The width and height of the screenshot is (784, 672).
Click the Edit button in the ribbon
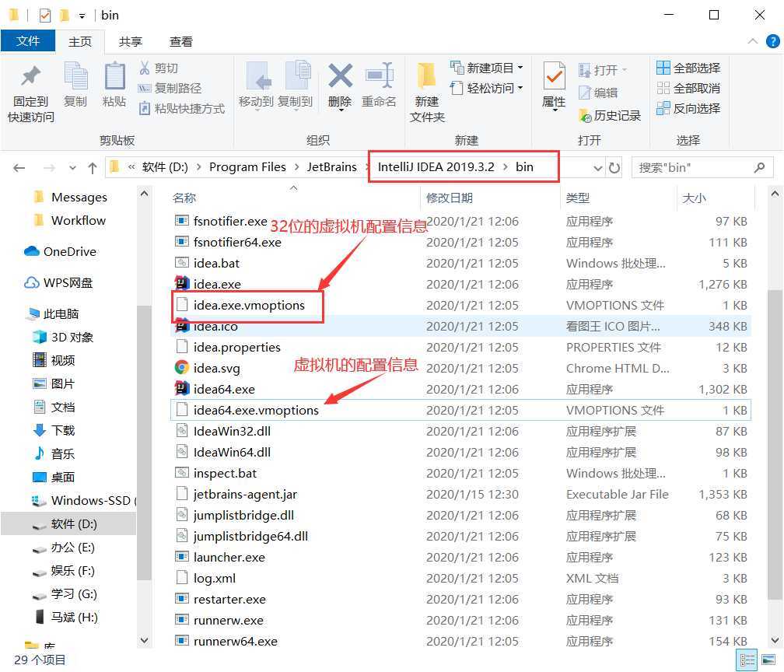pyautogui.click(x=598, y=93)
